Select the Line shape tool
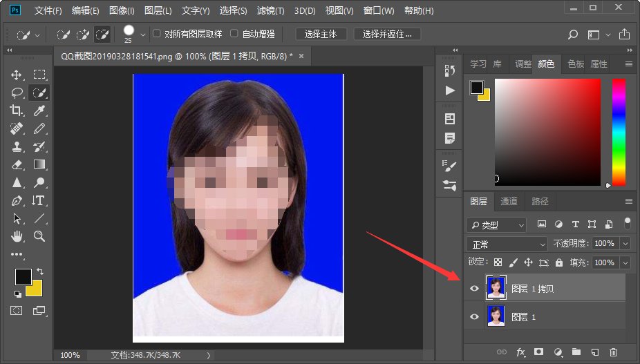640x364 pixels. pyautogui.click(x=39, y=218)
